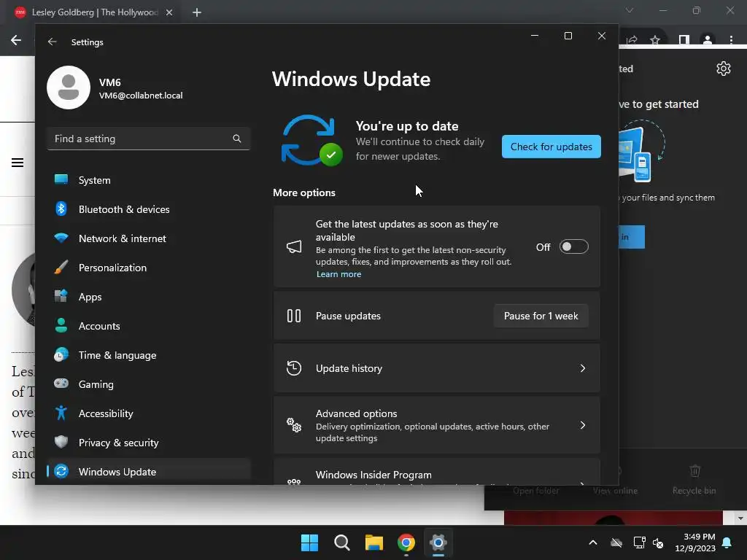
Task: Click the Time & language globe-clock icon
Action: click(x=61, y=354)
